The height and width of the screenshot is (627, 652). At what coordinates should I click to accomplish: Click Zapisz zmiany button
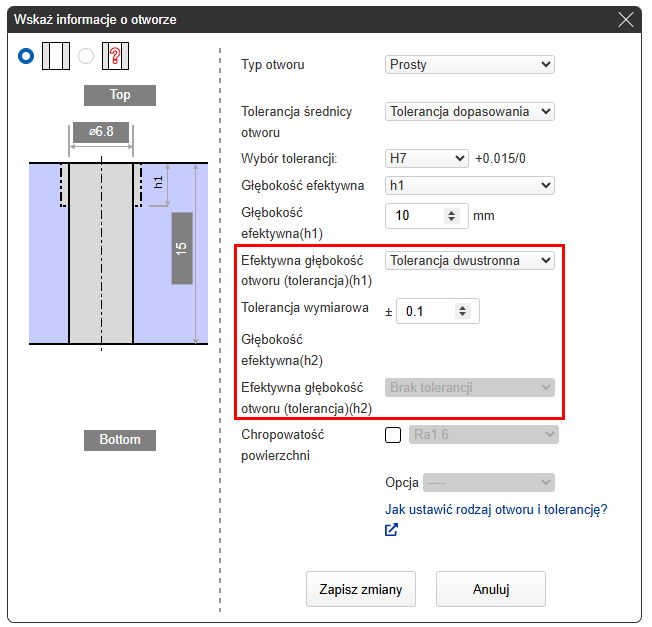coord(360,589)
